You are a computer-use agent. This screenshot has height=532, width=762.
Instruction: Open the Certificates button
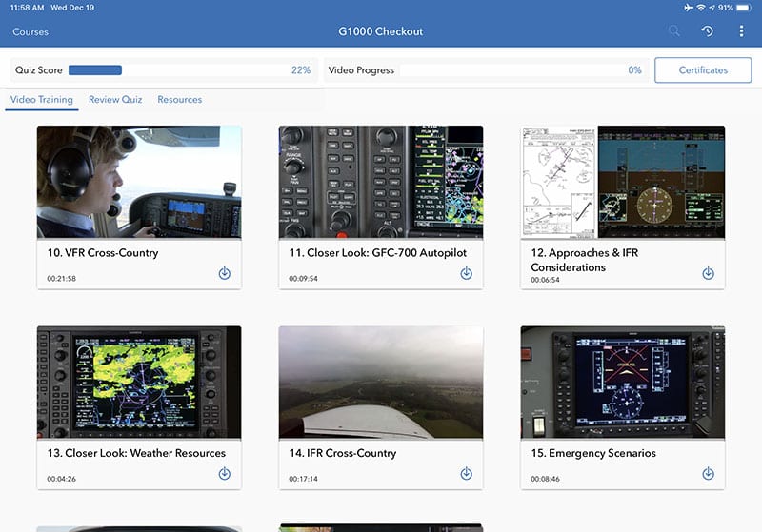[x=703, y=69]
